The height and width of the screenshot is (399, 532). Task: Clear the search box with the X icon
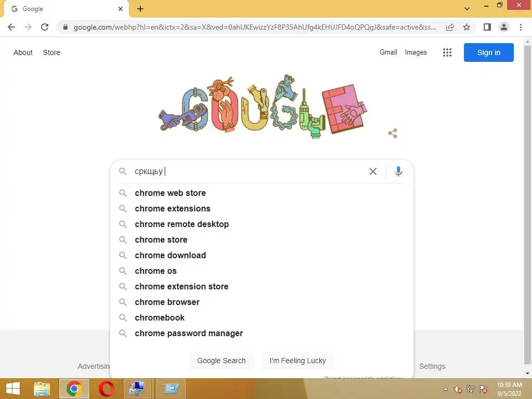373,171
